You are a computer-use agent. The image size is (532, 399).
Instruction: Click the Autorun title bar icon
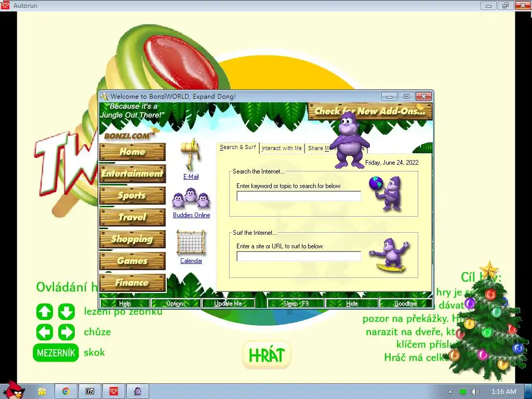pos(5,5)
